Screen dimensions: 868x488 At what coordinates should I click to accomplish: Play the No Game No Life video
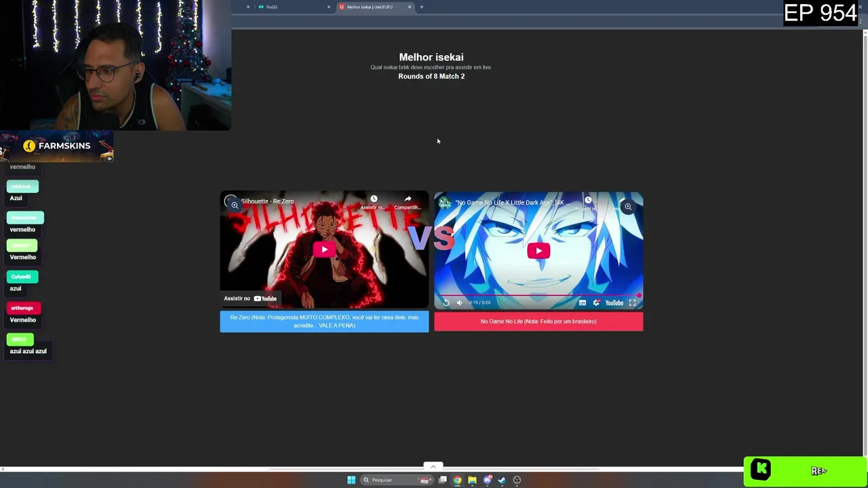(x=538, y=251)
